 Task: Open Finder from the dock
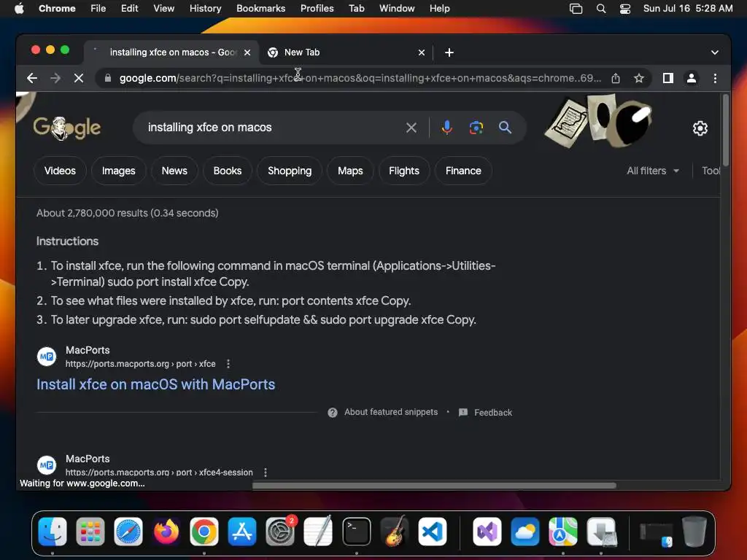coord(53,532)
